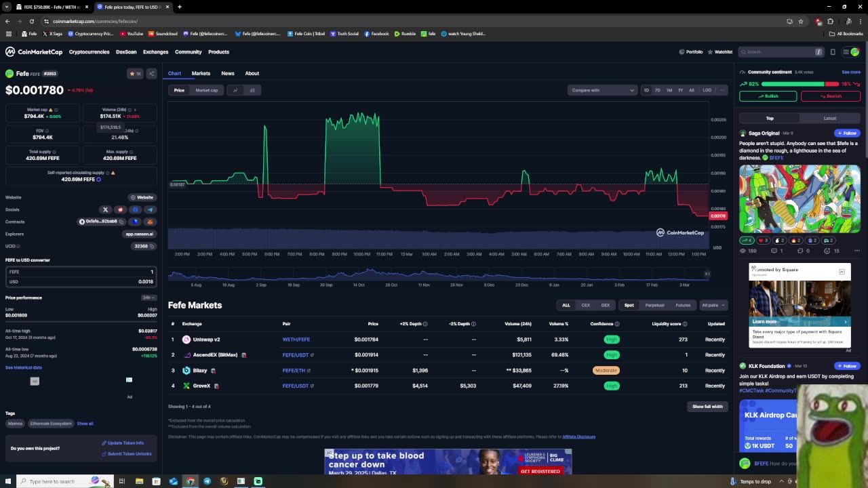This screenshot has height=488, width=868.
Task: Click the mobile app icon in header
Action: coord(833,52)
